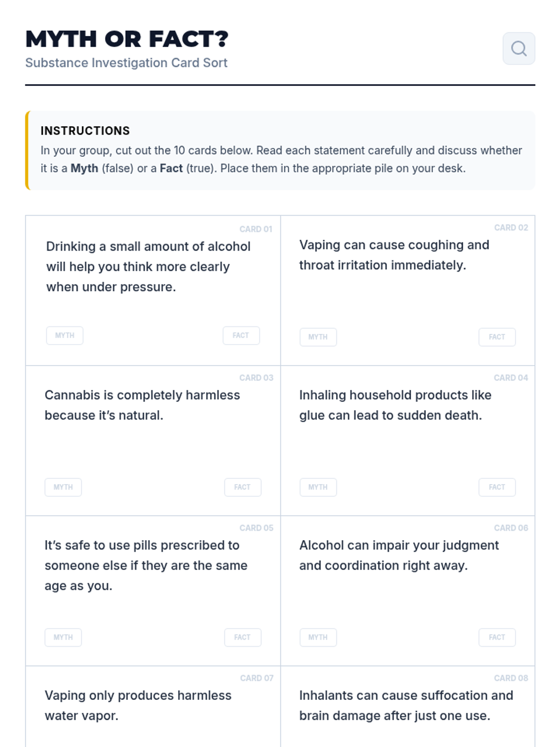Select the harmless water vapor statement
This screenshot has width=560, height=747.
138,705
